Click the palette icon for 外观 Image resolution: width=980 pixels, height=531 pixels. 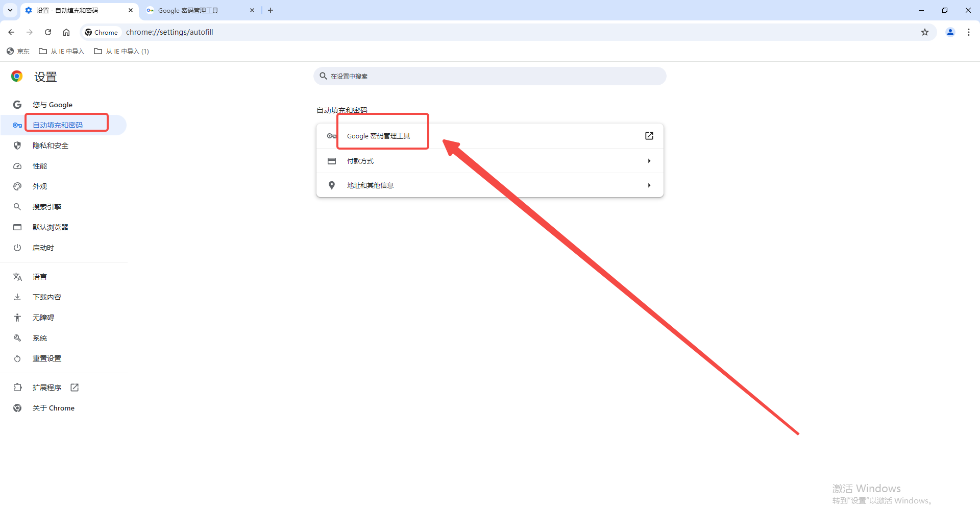click(x=17, y=186)
